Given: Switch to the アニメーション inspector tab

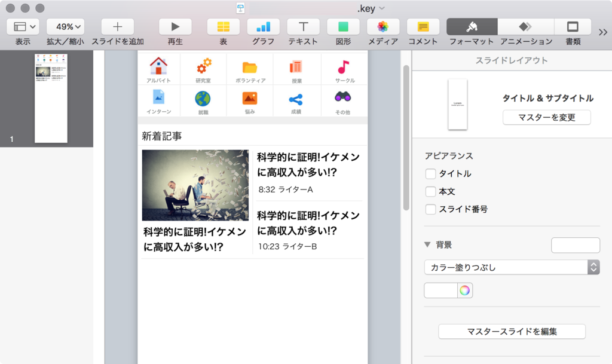Looking at the screenshot, I should pos(526,26).
